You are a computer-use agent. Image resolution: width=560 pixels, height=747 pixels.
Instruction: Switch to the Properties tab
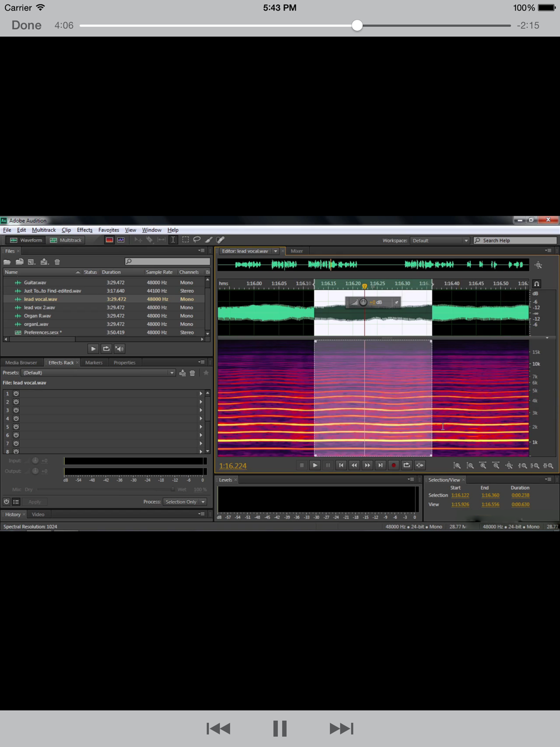[124, 363]
